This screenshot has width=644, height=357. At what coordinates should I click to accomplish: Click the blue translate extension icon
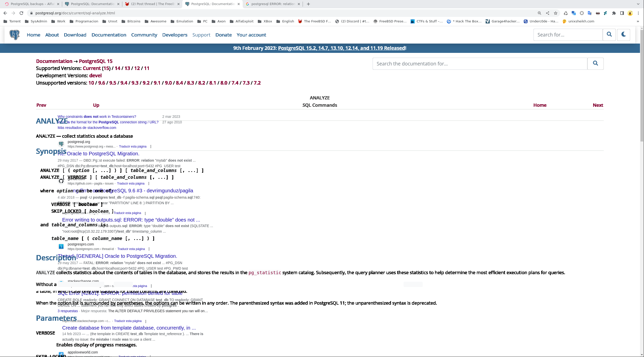[574, 13]
